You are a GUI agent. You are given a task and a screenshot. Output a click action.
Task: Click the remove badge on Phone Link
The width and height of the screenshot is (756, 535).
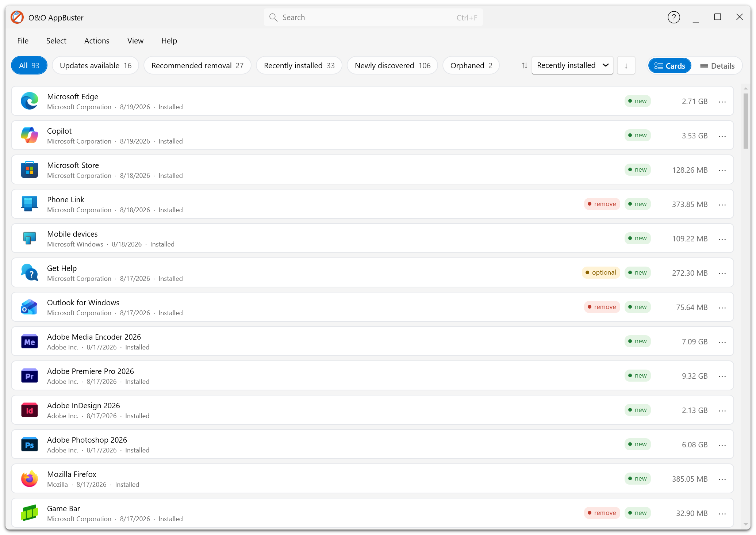point(602,204)
